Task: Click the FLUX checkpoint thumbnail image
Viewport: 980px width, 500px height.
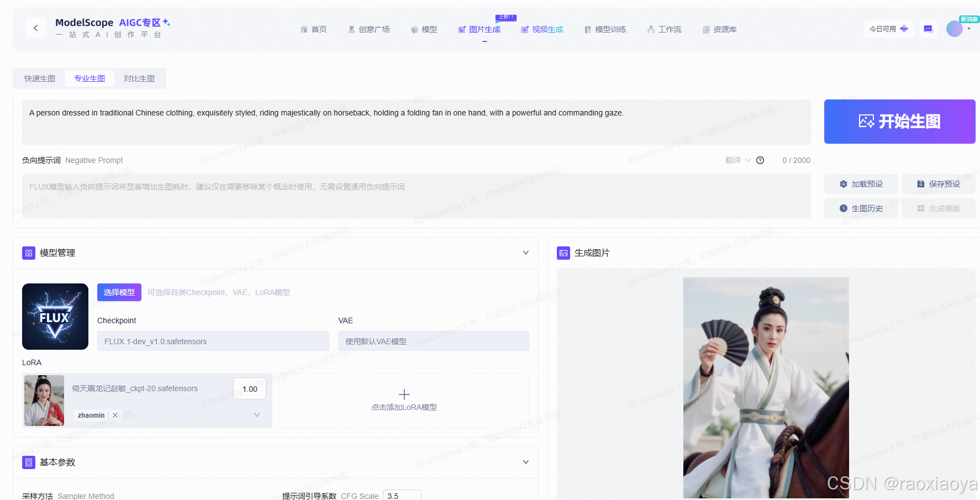Action: tap(55, 316)
